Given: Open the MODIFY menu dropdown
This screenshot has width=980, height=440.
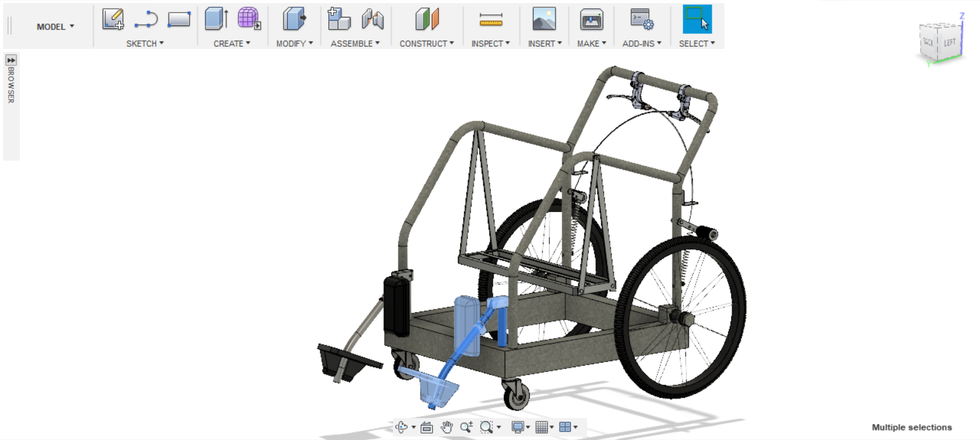Looking at the screenshot, I should pos(295,44).
